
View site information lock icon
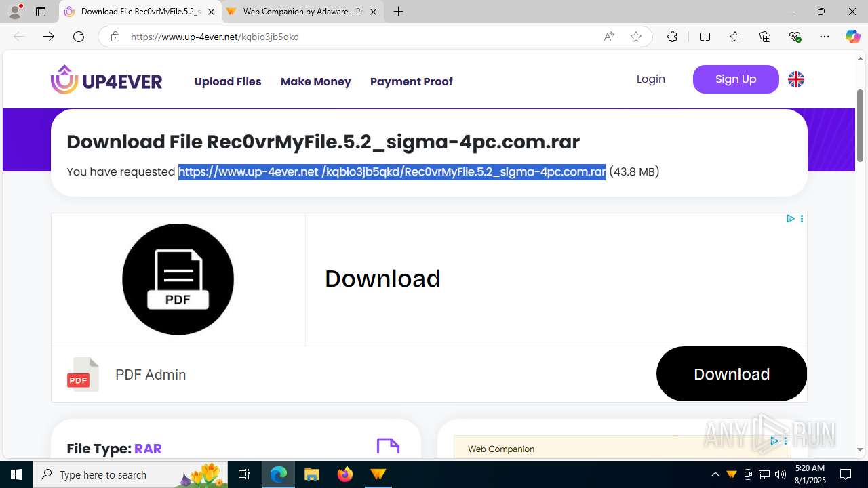[115, 37]
